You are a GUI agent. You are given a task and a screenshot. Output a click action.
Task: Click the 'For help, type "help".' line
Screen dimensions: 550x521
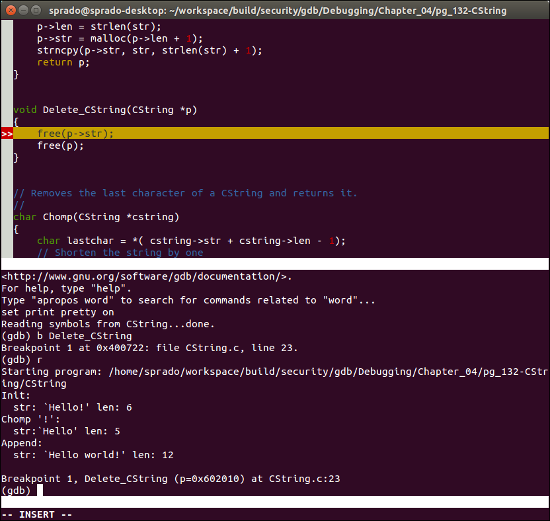[66, 288]
